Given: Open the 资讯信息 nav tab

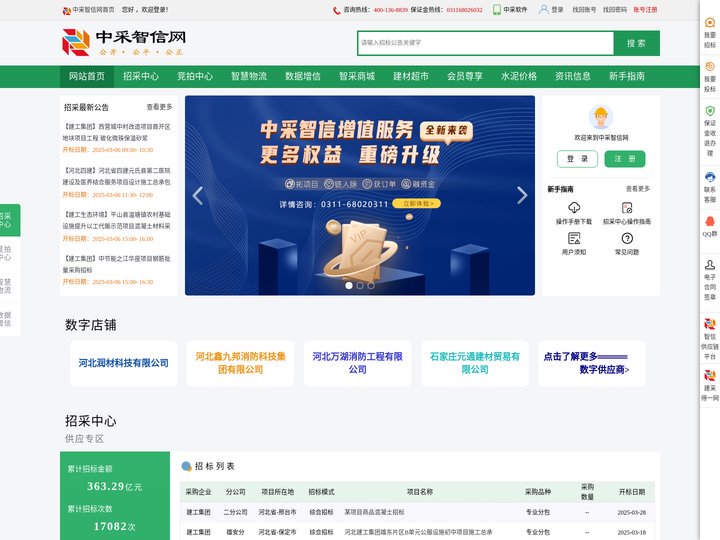Looking at the screenshot, I should point(573,76).
